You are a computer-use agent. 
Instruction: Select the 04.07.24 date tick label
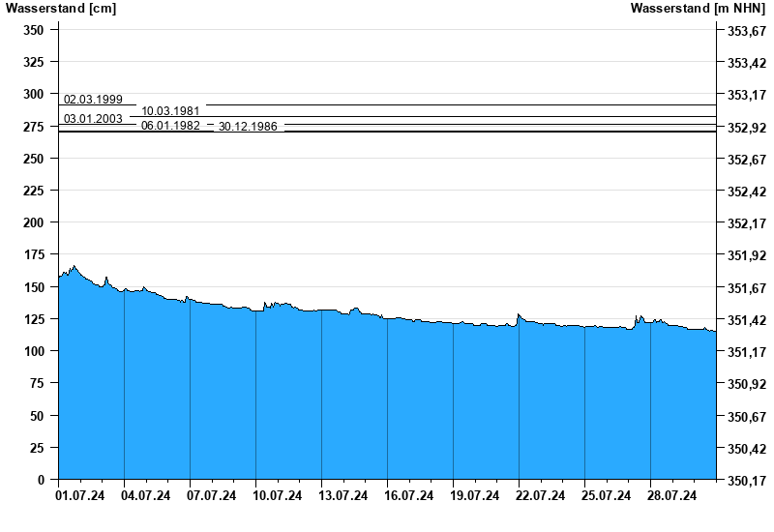(x=146, y=496)
